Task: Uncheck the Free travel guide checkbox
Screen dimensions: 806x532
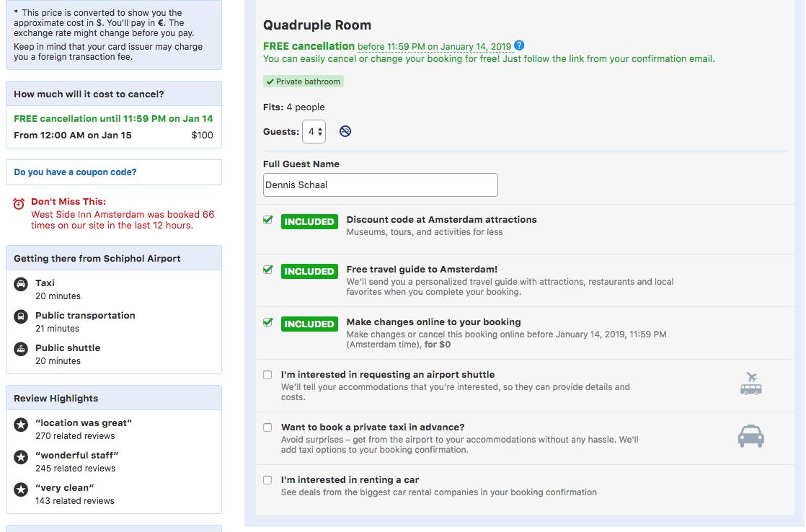Action: [268, 270]
